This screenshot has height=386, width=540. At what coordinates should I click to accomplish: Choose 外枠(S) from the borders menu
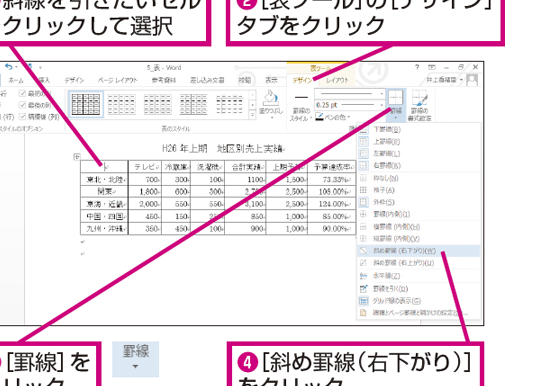419,202
